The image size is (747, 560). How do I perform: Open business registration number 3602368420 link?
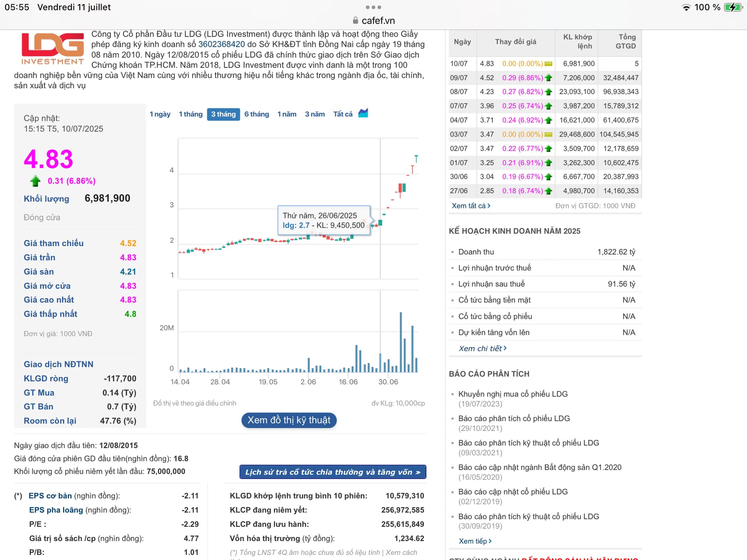[x=221, y=44]
